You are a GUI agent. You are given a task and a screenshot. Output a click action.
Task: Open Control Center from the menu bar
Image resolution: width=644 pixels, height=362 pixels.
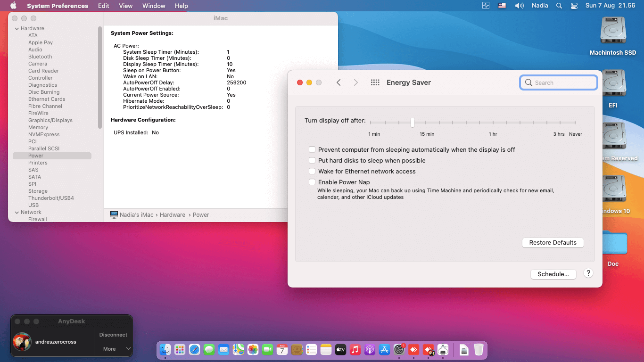[574, 6]
